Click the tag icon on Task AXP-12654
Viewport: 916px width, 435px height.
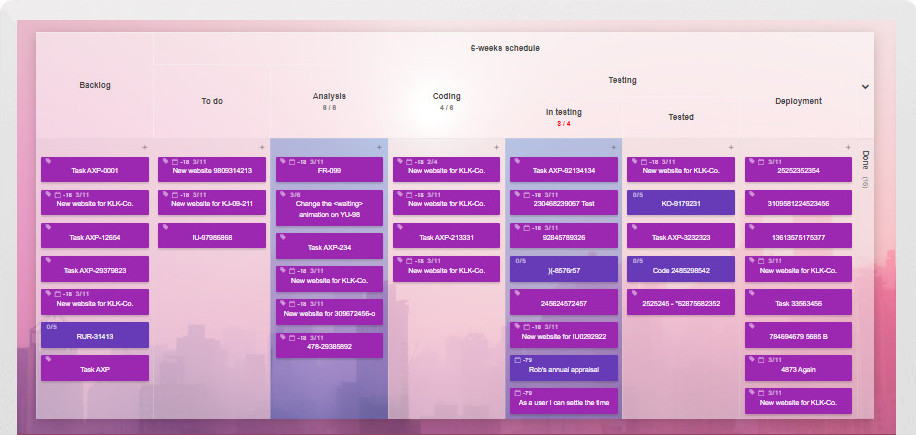click(x=48, y=228)
